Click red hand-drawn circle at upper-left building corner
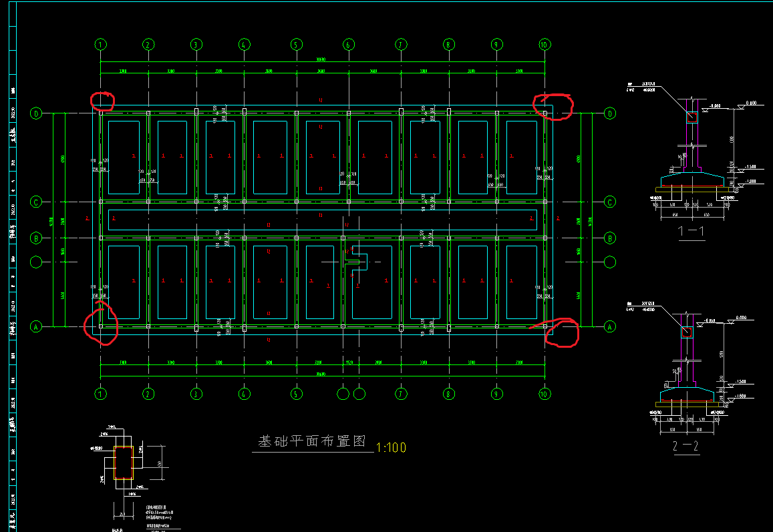The image size is (773, 532). pyautogui.click(x=102, y=101)
